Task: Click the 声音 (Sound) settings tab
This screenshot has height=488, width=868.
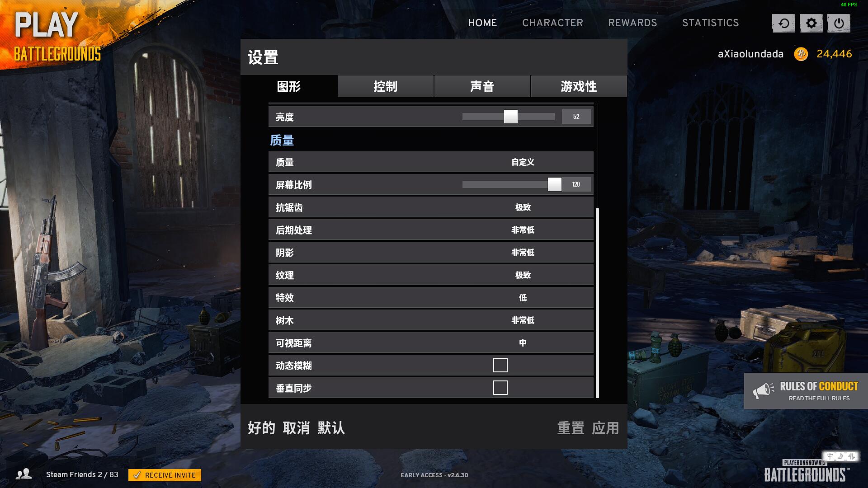Action: coord(482,86)
